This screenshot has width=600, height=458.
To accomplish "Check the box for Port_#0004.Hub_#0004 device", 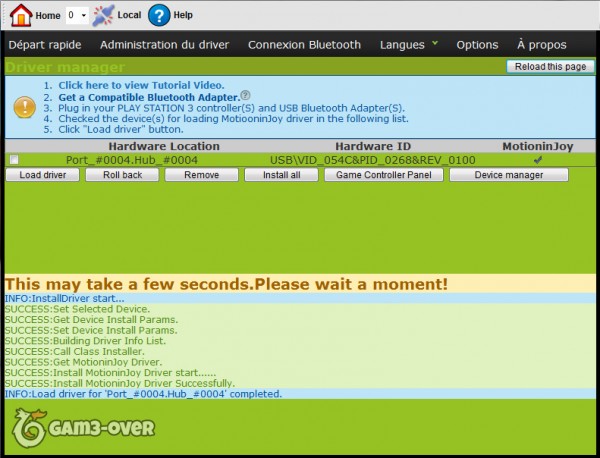I will (14, 160).
